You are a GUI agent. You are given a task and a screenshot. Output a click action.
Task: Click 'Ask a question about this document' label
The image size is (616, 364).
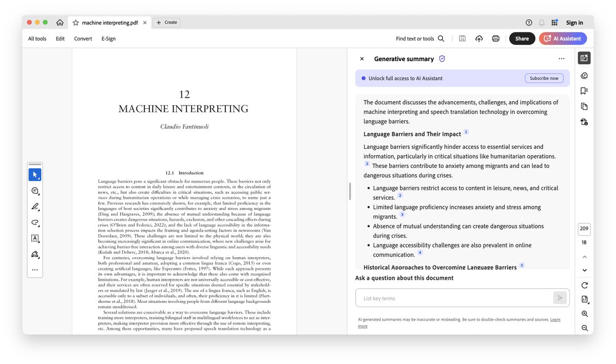[404, 278]
